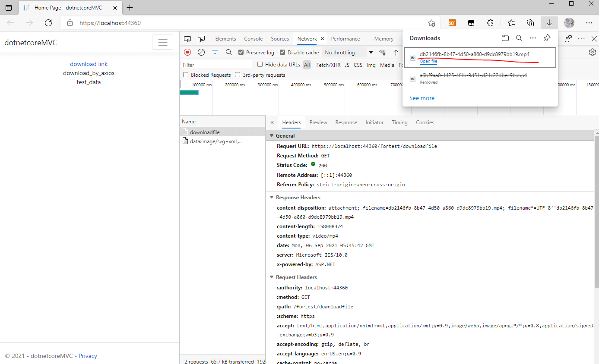The height and width of the screenshot is (364, 599).
Task: Clear the network log
Action: click(x=201, y=52)
